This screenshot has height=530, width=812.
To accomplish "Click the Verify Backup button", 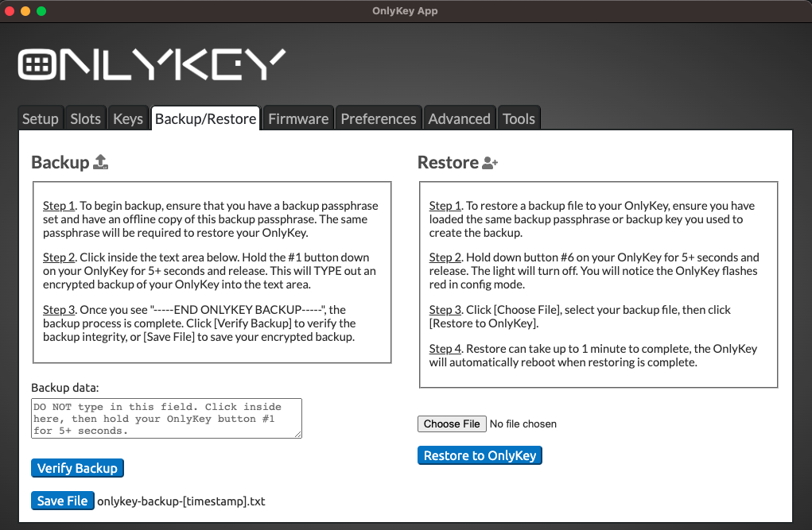I will pyautogui.click(x=77, y=468).
